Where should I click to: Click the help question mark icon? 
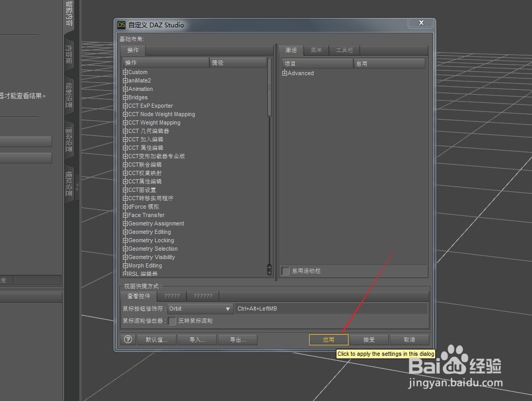pos(128,340)
